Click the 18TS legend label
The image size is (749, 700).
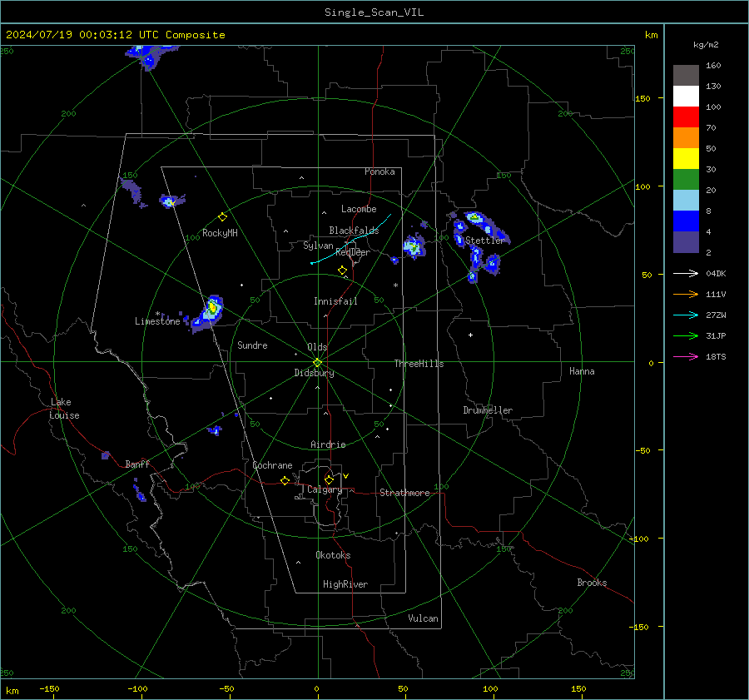pyautogui.click(x=716, y=356)
